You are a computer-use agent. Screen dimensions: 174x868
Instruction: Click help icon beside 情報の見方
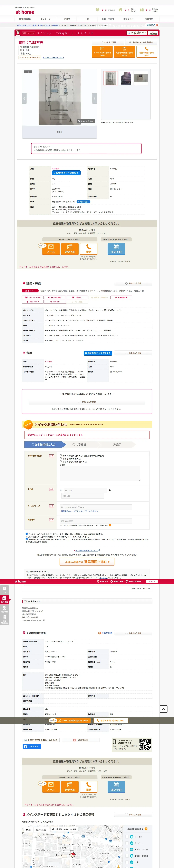(x=157, y=25)
